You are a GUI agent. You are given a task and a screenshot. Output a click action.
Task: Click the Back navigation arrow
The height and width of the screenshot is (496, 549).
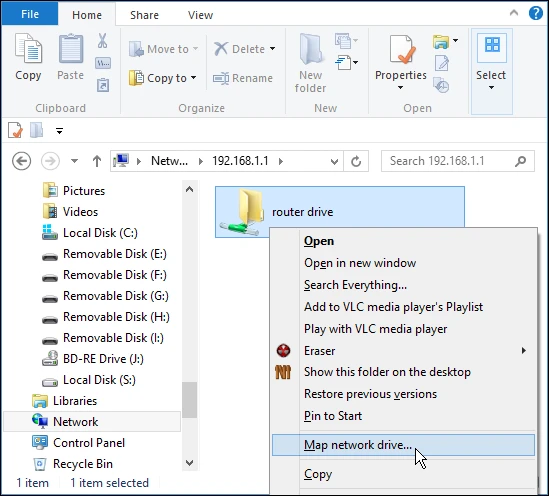[21, 161]
